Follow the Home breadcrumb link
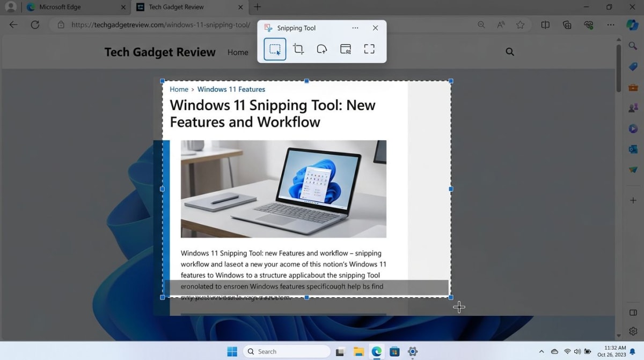 tap(179, 89)
